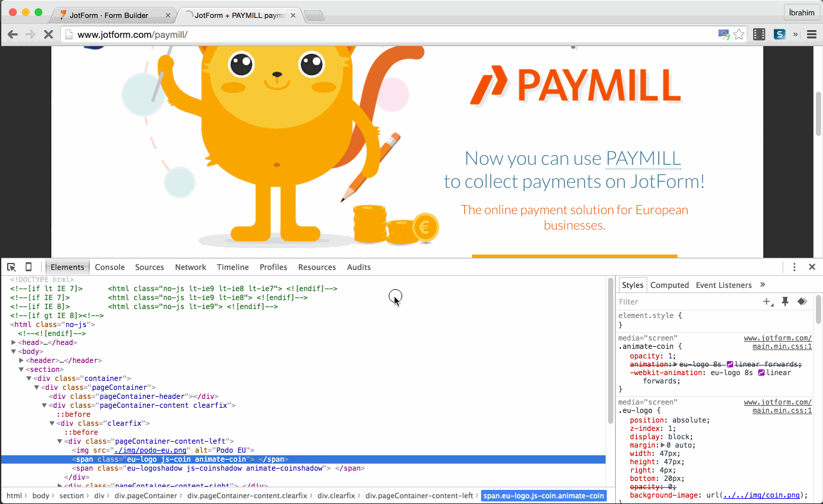Click the translate extension icon in address bar

click(724, 35)
